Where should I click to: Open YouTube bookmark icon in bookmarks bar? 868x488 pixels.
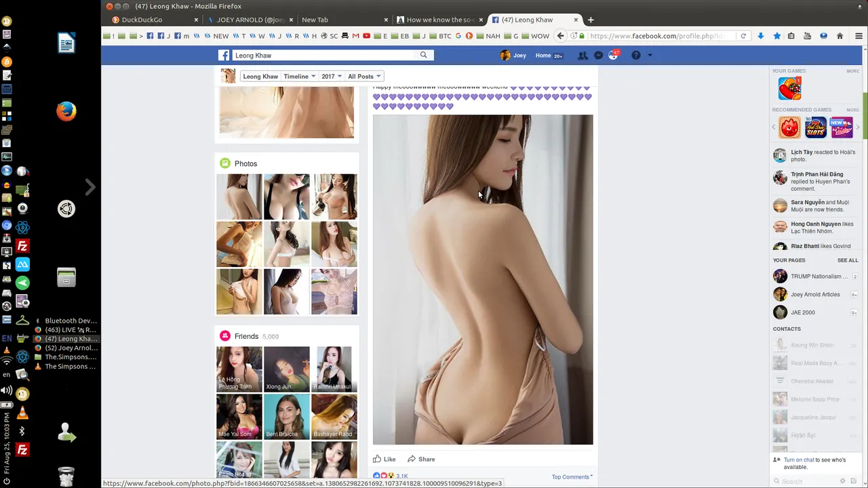point(366,36)
